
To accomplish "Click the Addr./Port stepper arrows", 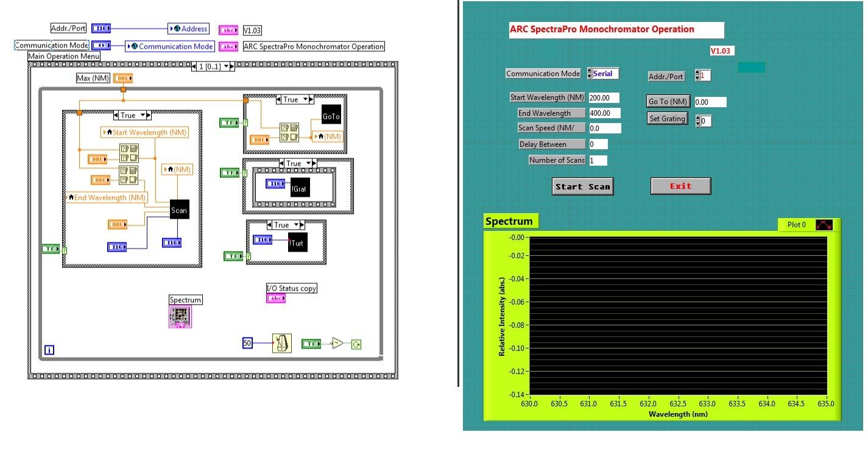I will 697,76.
